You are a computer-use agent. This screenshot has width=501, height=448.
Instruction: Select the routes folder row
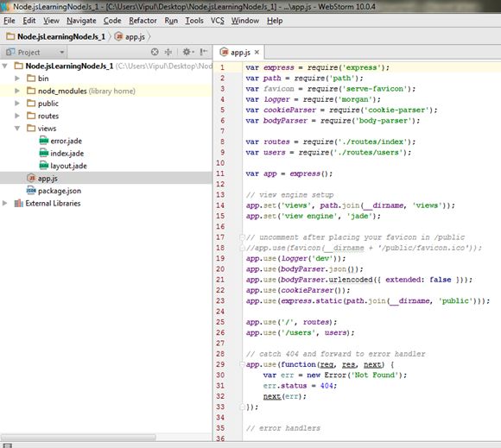(105, 116)
